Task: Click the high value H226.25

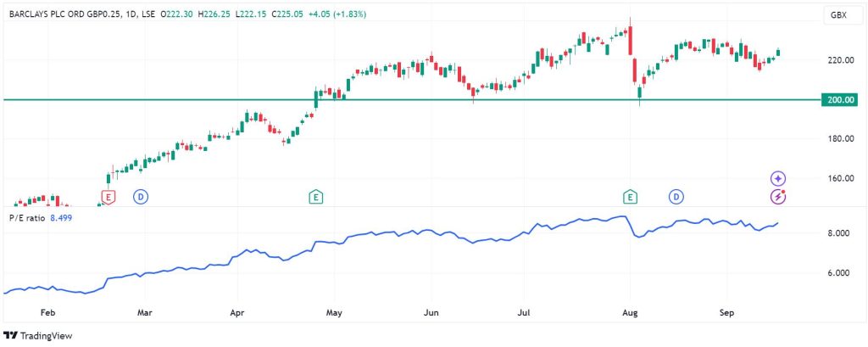Action: tap(213, 15)
